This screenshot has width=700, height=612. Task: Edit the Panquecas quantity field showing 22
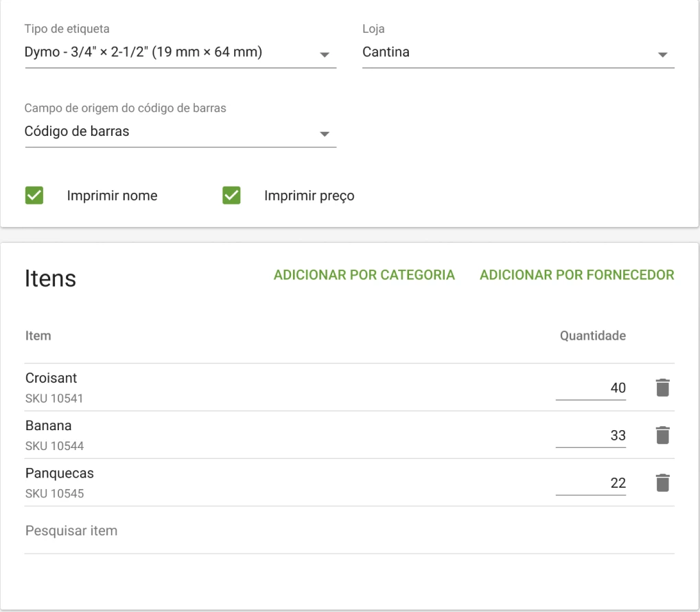590,484
